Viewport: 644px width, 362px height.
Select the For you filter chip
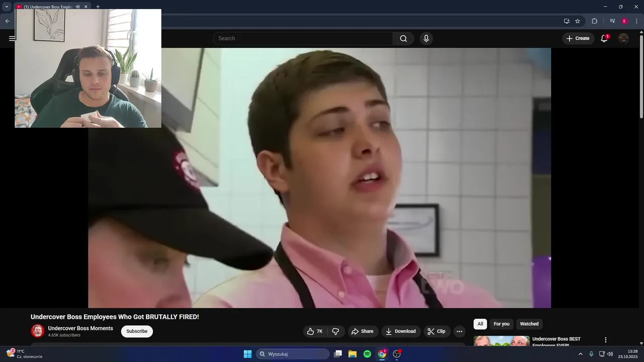click(501, 324)
